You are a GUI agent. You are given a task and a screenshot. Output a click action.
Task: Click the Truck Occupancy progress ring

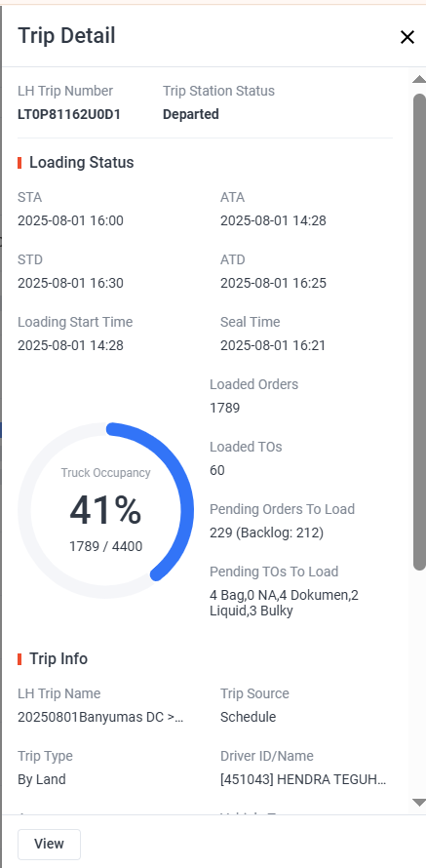(x=105, y=510)
